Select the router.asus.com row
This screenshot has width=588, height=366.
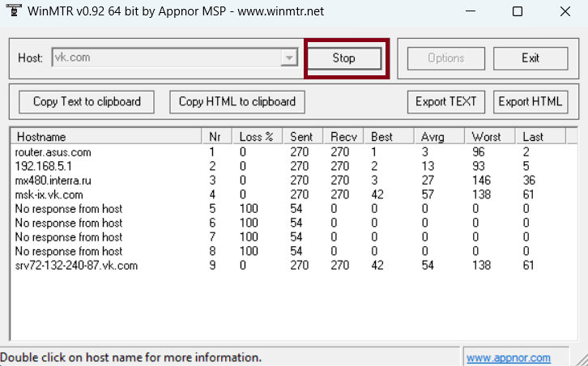(53, 151)
